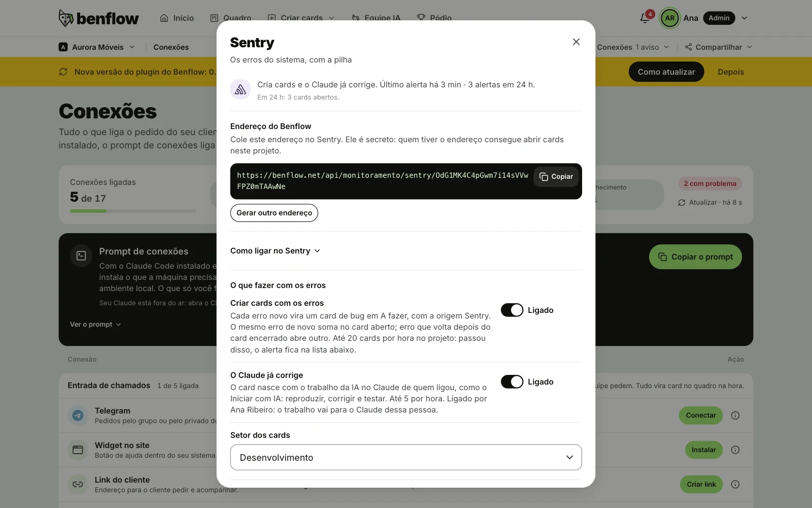Expand the Conexões 1 aviso dropdown

click(x=633, y=47)
